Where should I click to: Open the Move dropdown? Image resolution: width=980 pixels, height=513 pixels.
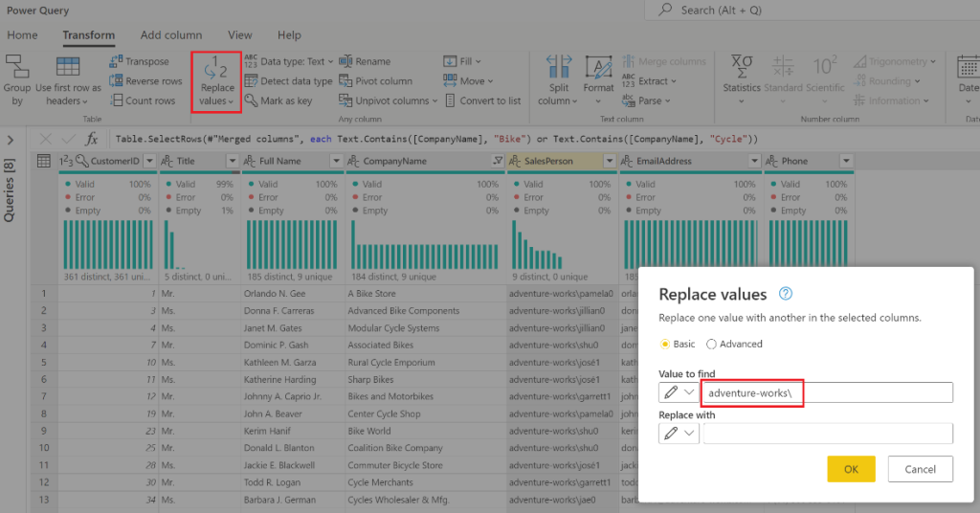click(469, 80)
